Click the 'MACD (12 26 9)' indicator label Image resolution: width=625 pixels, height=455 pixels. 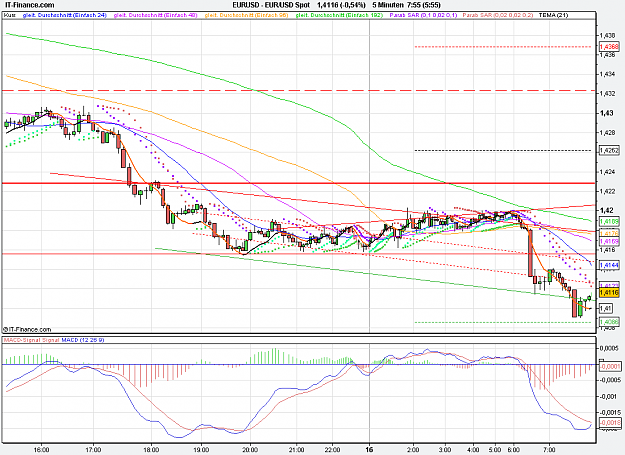click(83, 340)
